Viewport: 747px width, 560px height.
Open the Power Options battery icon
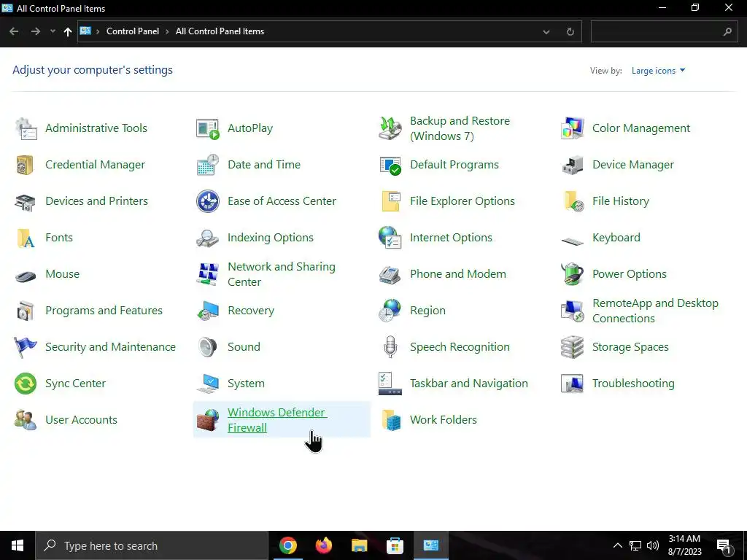[572, 274]
